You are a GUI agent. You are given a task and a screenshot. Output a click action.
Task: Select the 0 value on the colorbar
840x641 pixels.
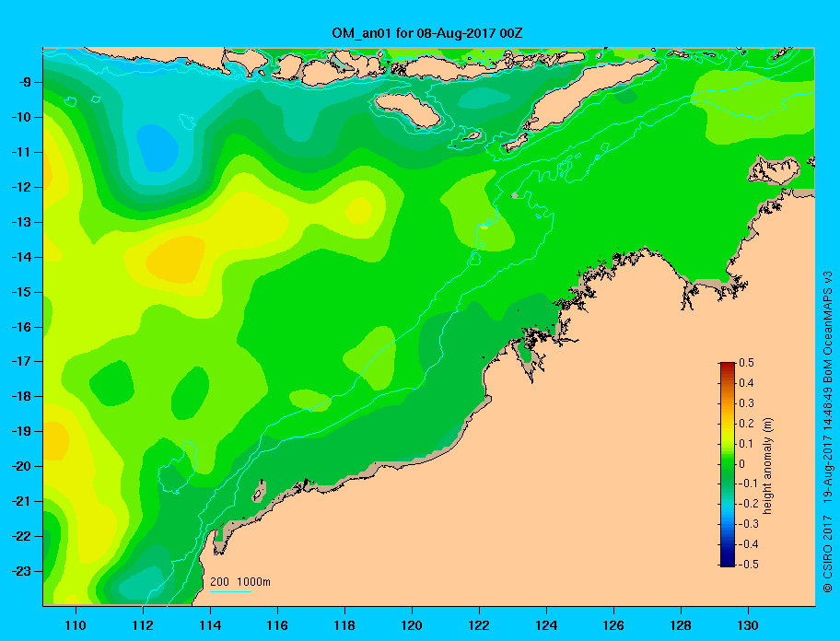pyautogui.click(x=742, y=464)
